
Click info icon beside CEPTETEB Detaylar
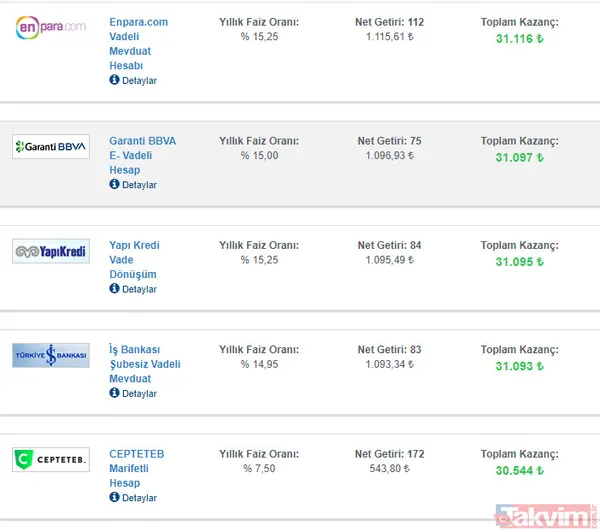(114, 497)
